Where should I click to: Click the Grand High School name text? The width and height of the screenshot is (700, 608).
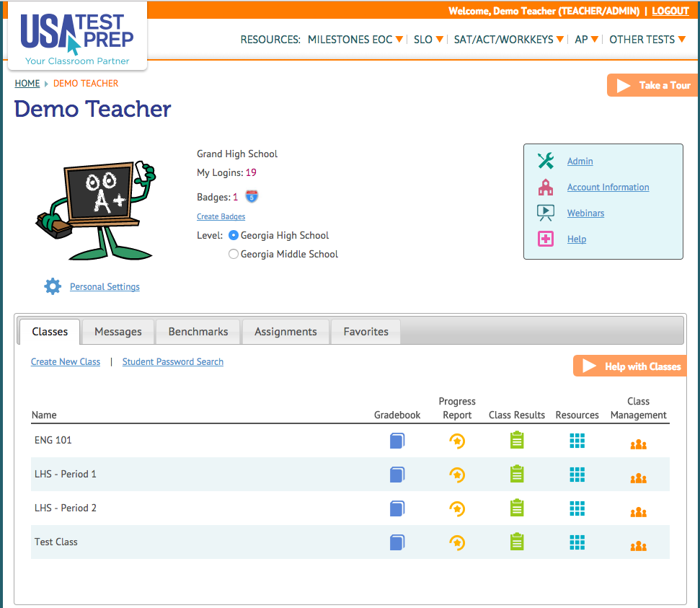(x=237, y=154)
